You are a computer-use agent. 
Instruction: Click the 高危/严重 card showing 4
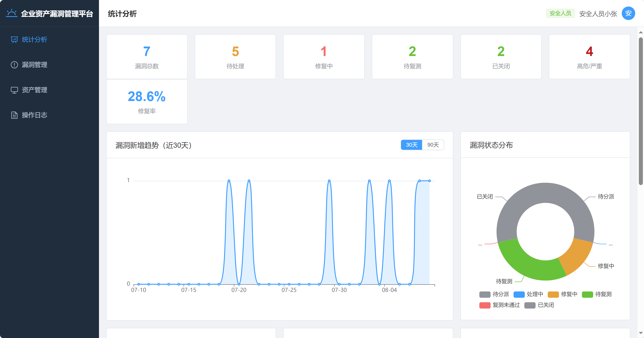coord(590,57)
